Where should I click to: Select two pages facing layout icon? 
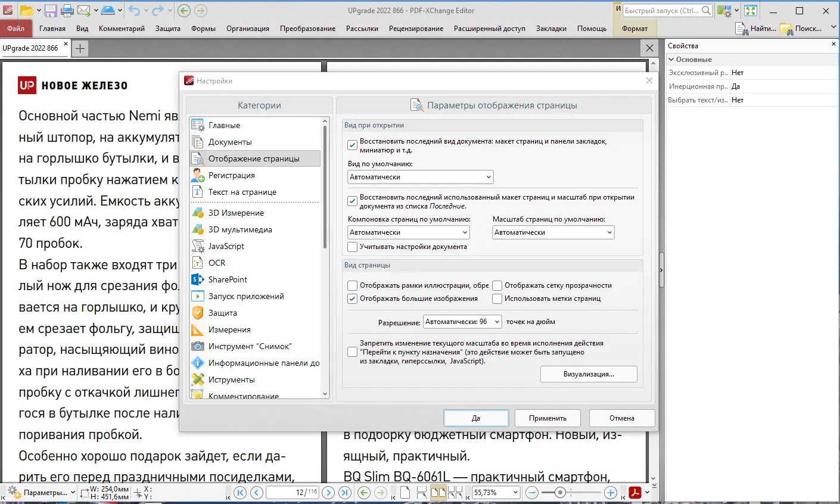438,493
